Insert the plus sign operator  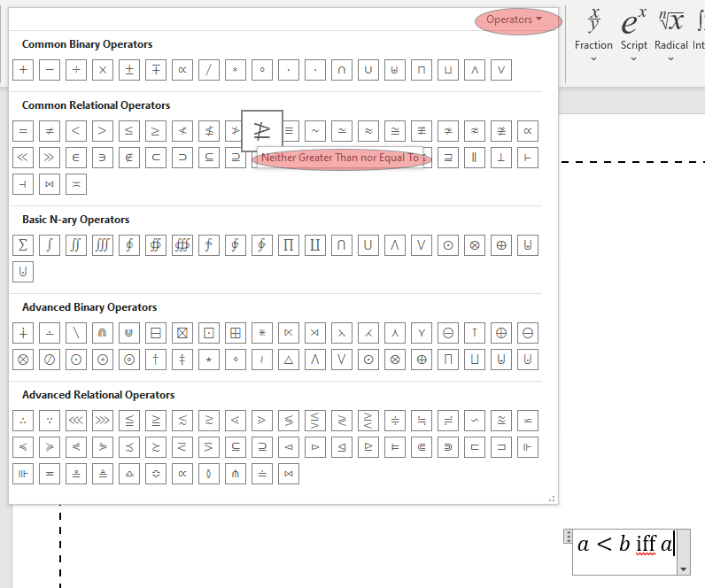(23, 70)
